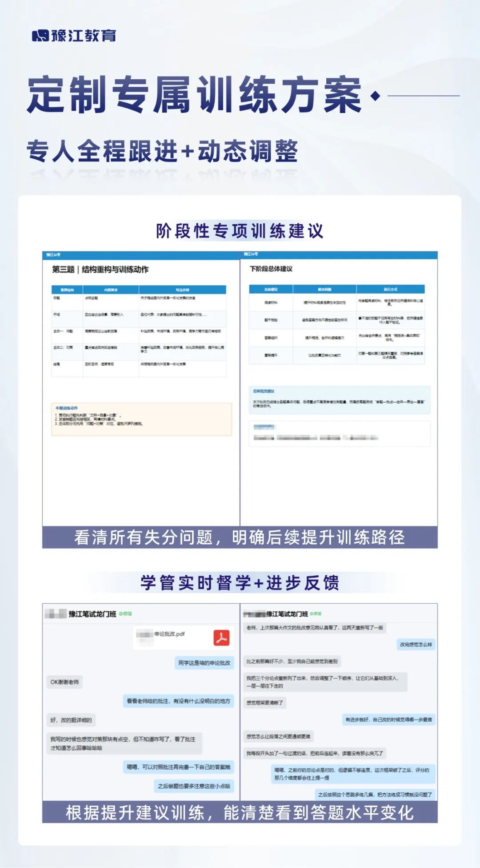Select message starting '我每段开头加了一句过渡的话'
480x868 pixels.
click(x=315, y=753)
